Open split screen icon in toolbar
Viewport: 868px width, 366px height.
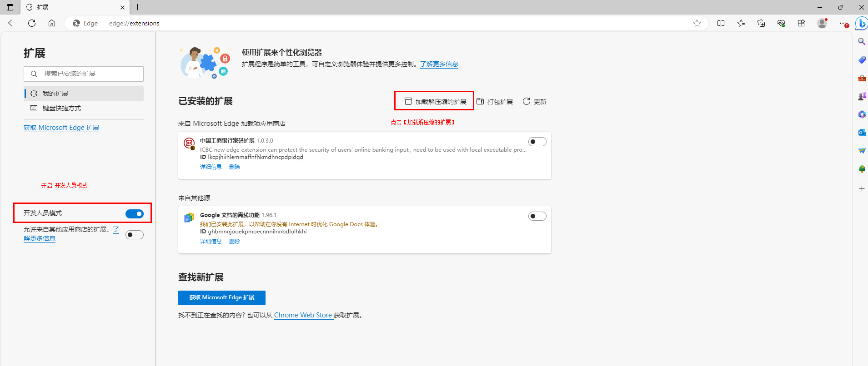(x=721, y=23)
